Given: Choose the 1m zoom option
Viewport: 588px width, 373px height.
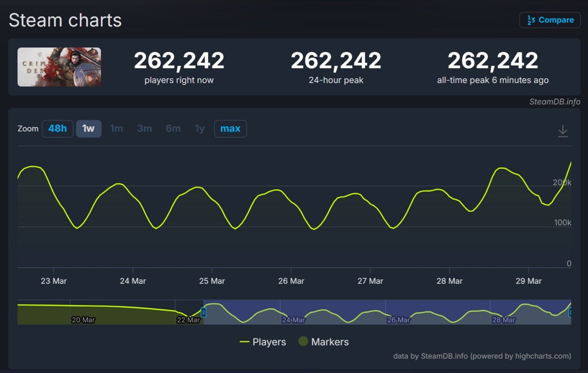Looking at the screenshot, I should (x=117, y=129).
